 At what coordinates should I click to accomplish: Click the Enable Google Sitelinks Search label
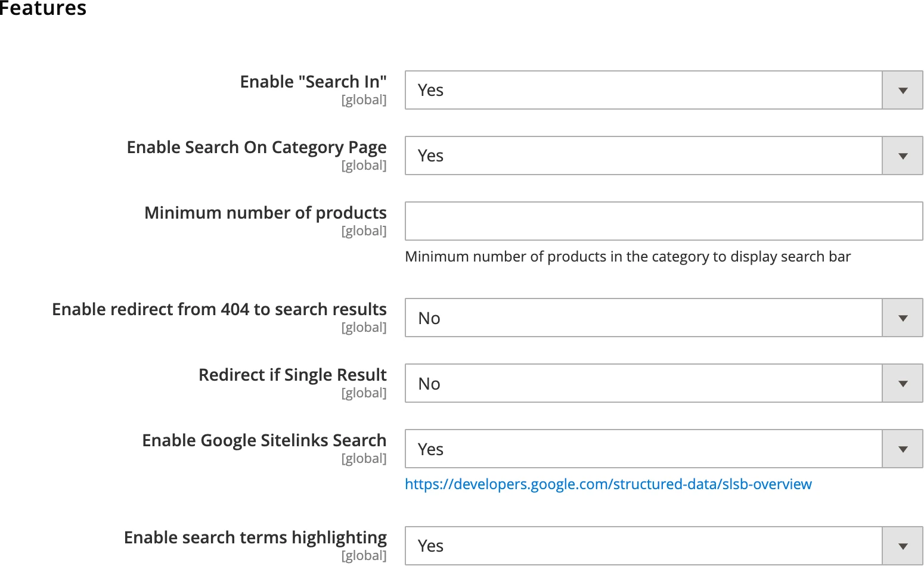(264, 440)
